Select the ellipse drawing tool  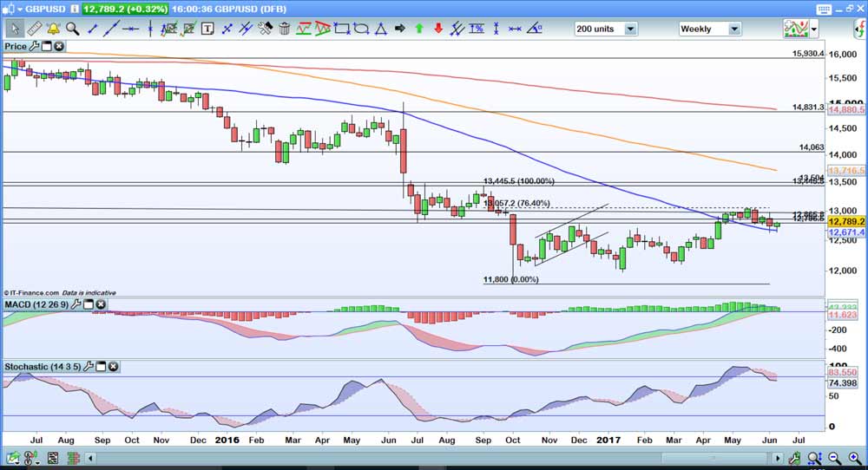(x=361, y=29)
